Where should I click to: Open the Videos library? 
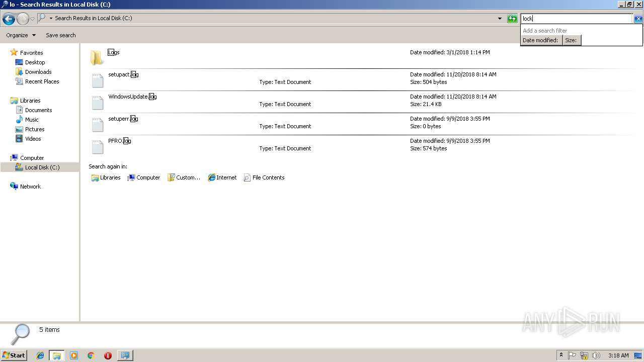tap(33, 139)
